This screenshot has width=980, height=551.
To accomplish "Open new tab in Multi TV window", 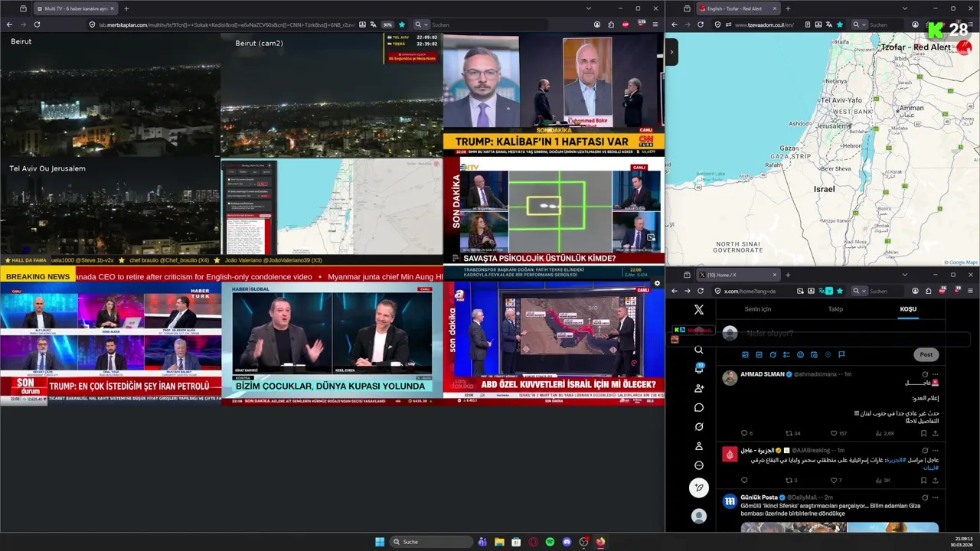I will coord(126,8).
